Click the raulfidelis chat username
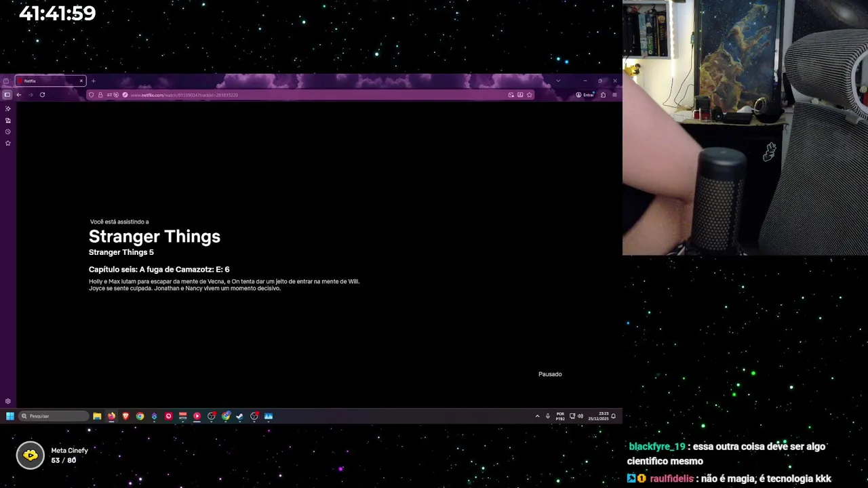868x488 pixels. coord(671,479)
